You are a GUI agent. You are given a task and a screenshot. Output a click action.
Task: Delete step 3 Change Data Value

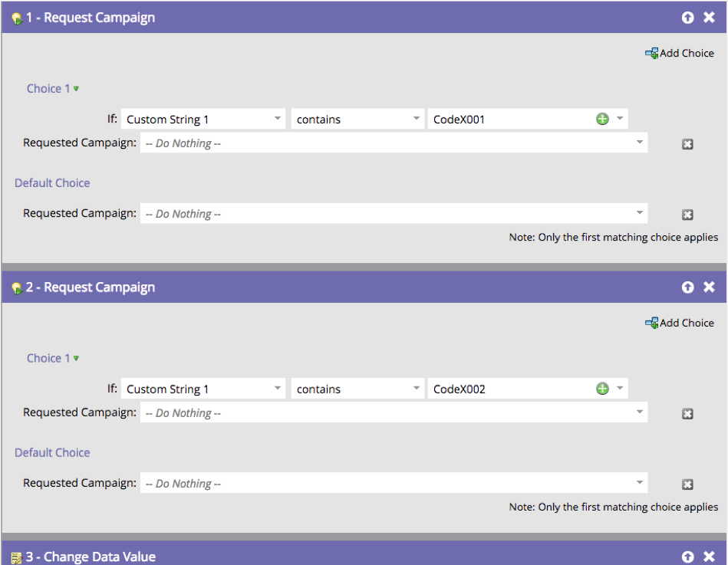click(x=709, y=557)
